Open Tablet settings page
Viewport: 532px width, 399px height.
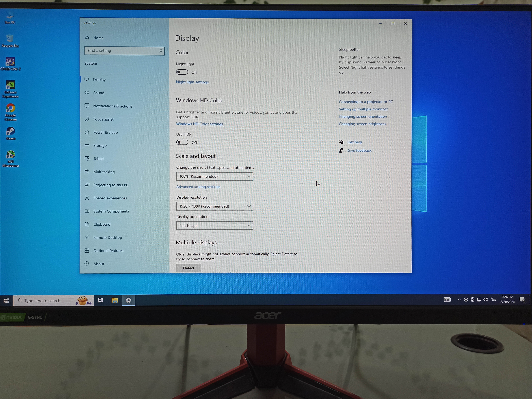tap(124, 159)
